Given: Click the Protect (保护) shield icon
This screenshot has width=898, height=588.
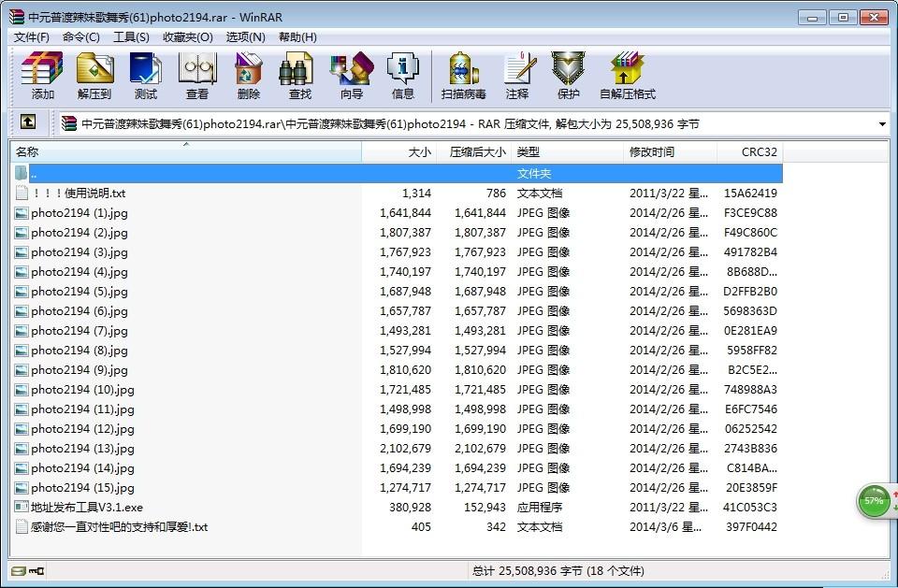Looking at the screenshot, I should tap(569, 75).
